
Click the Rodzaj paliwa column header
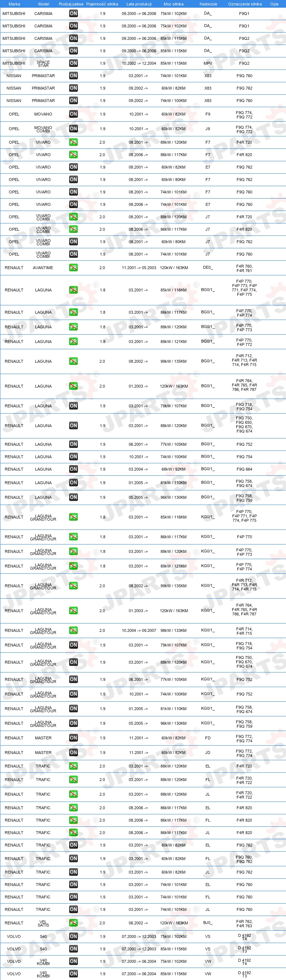click(x=71, y=4)
